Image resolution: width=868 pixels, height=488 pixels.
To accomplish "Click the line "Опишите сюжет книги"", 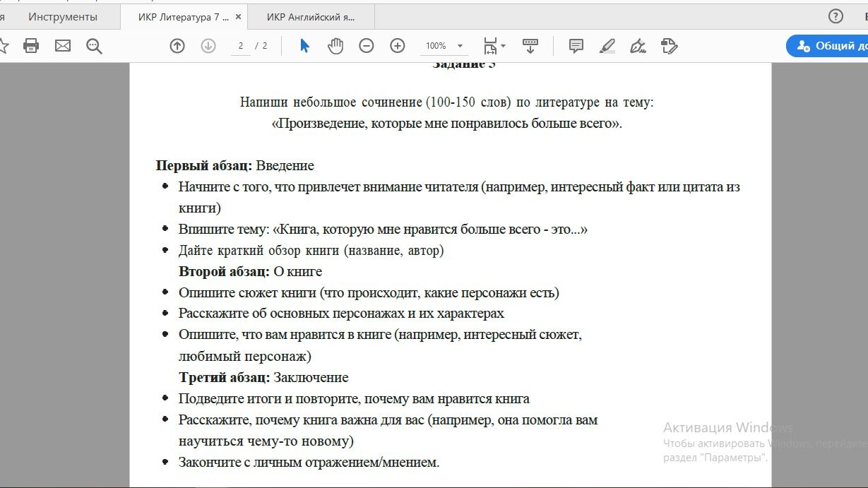I will [x=369, y=293].
